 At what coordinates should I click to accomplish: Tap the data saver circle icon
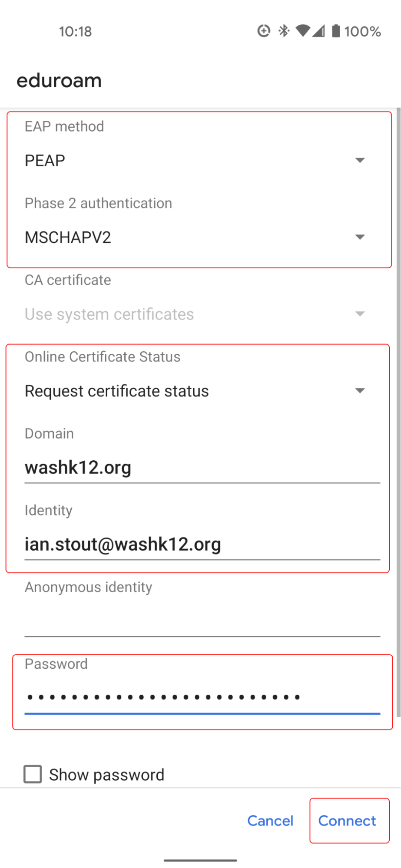click(x=264, y=31)
